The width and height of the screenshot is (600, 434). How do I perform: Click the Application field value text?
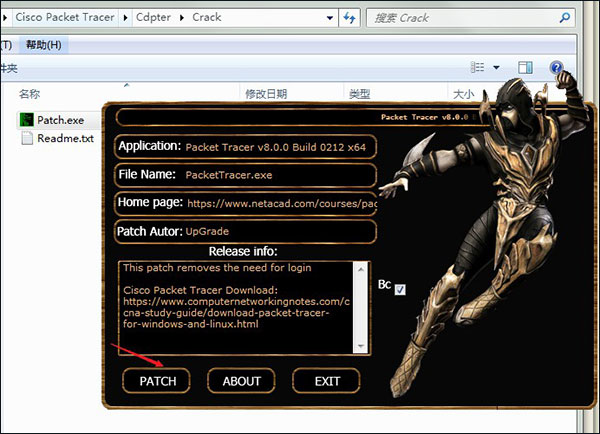[276, 147]
